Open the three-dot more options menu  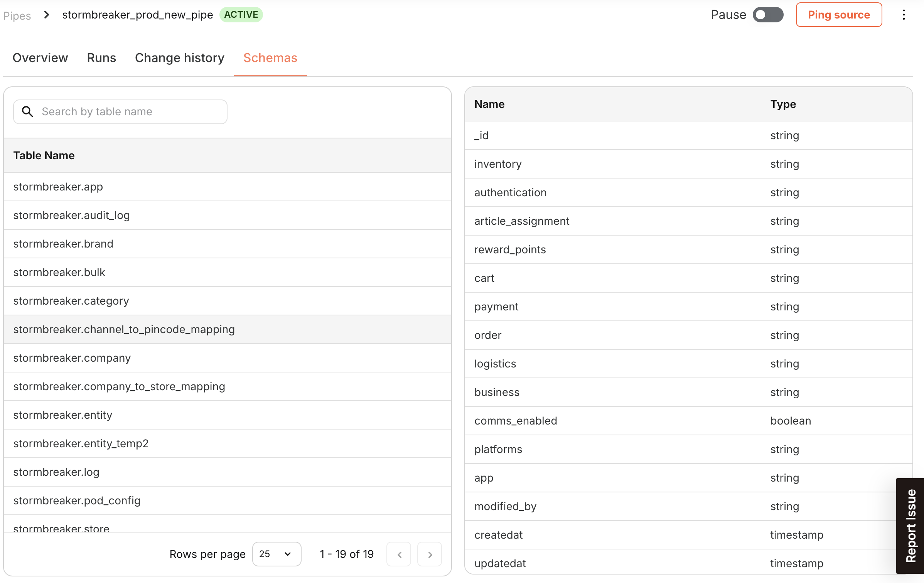[904, 15]
